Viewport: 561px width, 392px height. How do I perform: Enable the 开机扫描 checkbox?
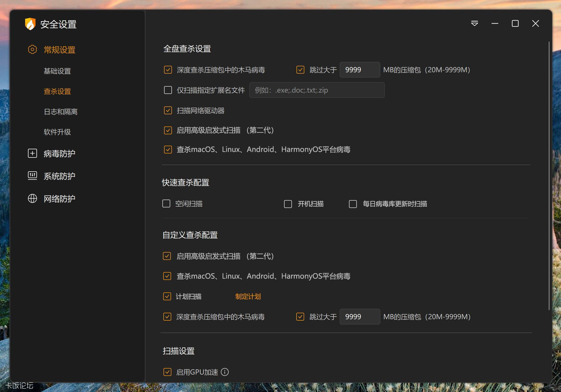pyautogui.click(x=288, y=204)
